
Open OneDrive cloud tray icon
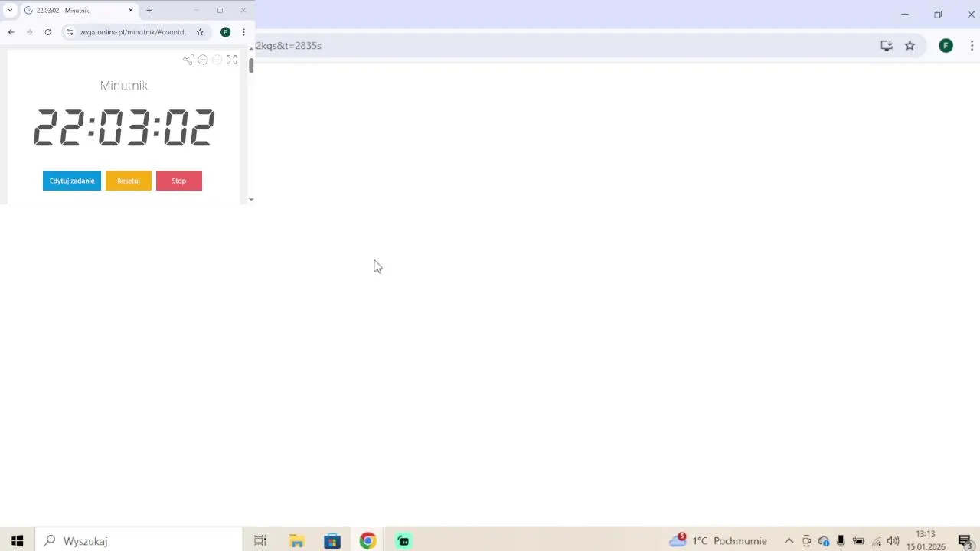point(824,541)
